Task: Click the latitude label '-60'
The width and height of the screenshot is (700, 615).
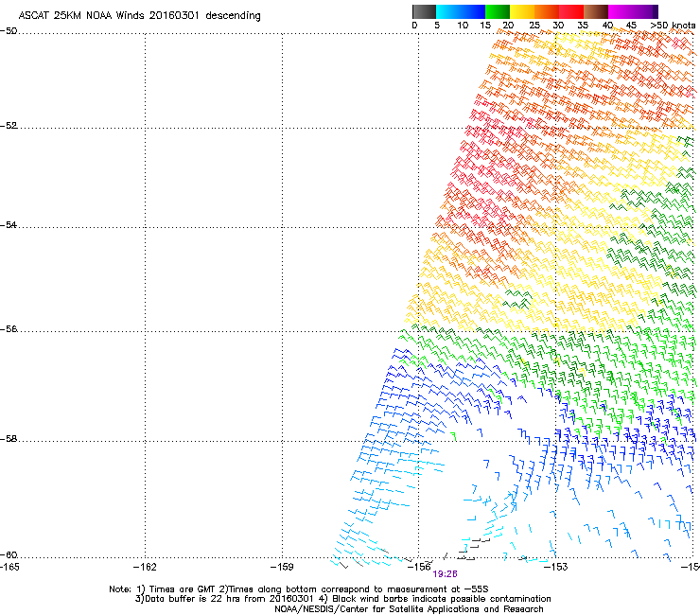Action: [x=9, y=555]
